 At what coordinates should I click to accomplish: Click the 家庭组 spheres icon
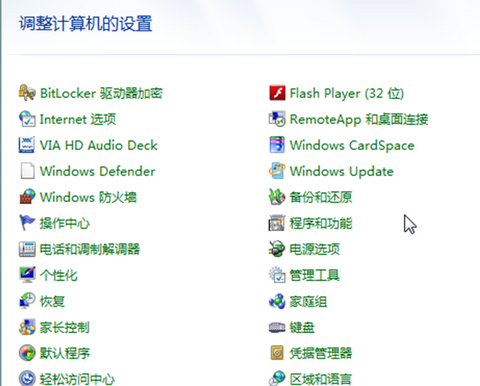click(277, 301)
